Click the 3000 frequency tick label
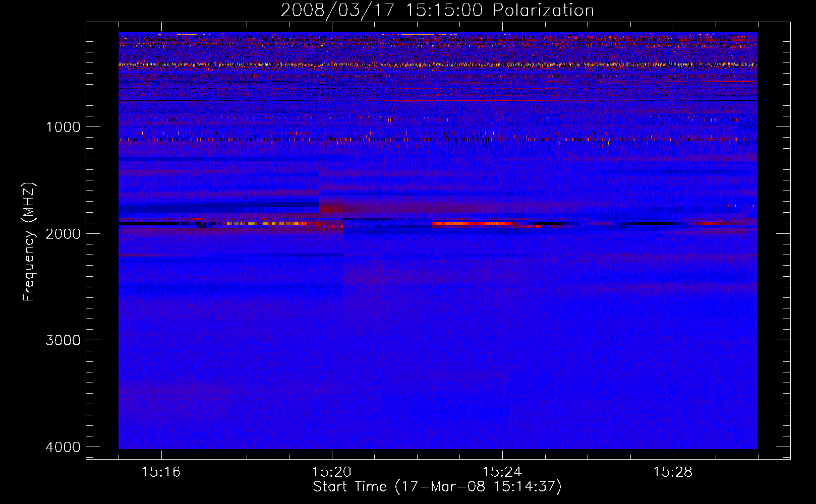 63,340
